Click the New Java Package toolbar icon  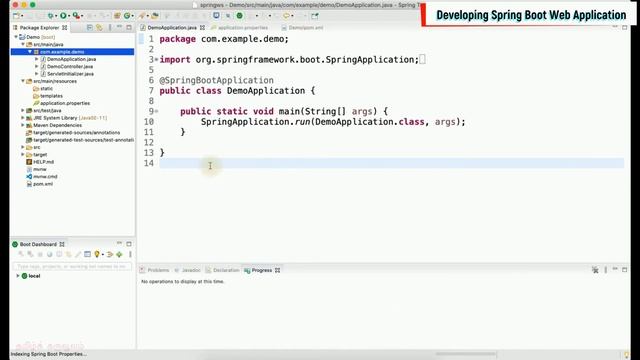pyautogui.click(x=117, y=16)
